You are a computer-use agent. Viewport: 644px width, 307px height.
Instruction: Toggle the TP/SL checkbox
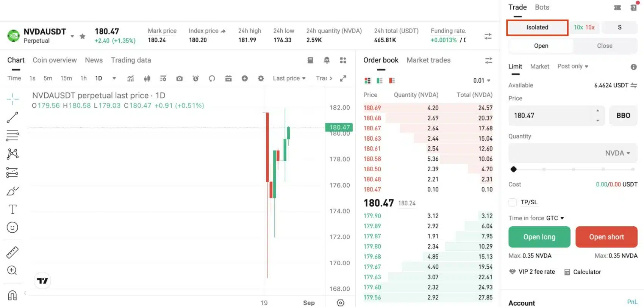coord(513,202)
